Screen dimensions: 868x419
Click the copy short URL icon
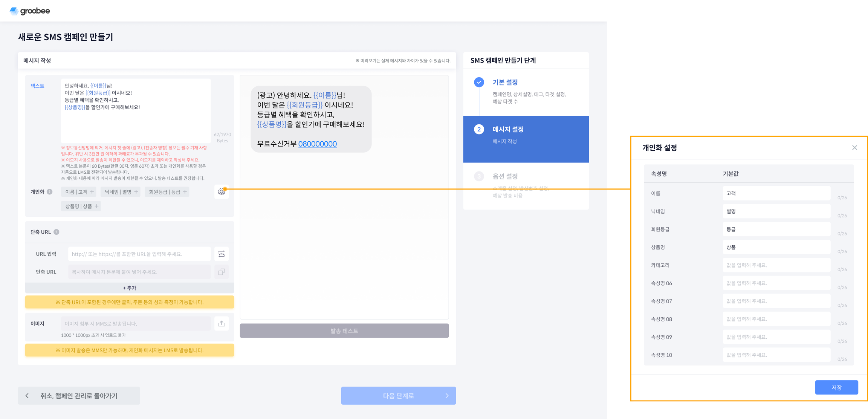point(221,272)
